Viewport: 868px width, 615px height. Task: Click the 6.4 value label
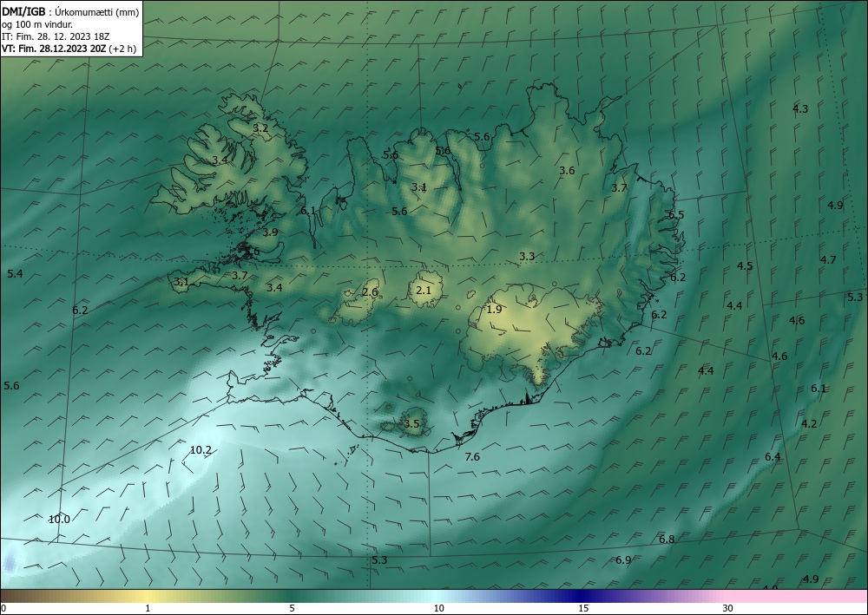coord(773,457)
